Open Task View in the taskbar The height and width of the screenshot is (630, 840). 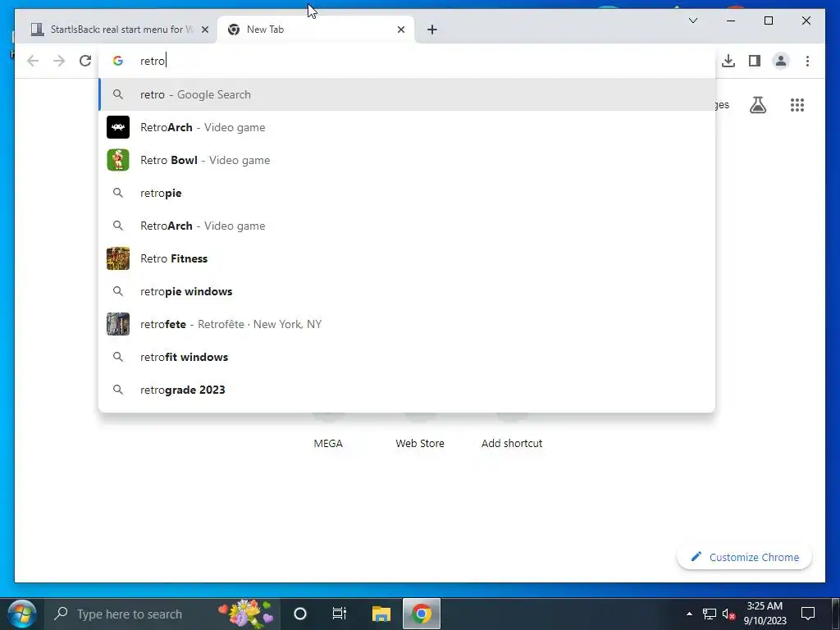tap(340, 614)
